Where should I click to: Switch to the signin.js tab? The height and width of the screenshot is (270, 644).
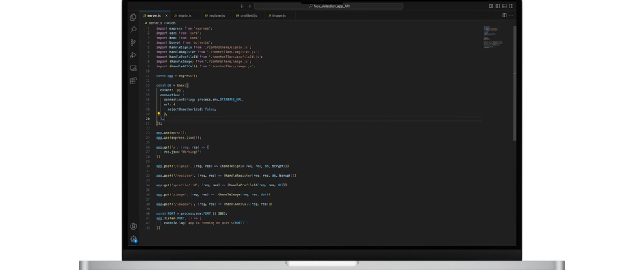[185, 15]
